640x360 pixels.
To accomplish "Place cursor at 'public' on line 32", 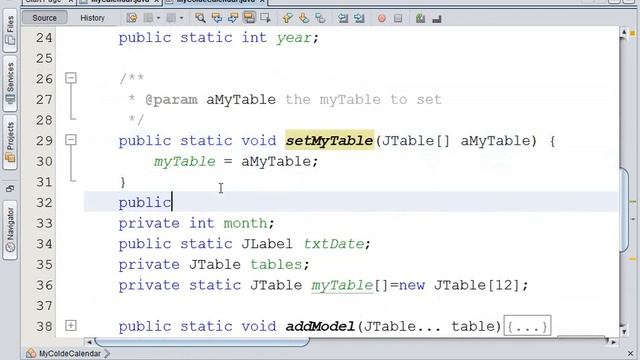I will 145,203.
